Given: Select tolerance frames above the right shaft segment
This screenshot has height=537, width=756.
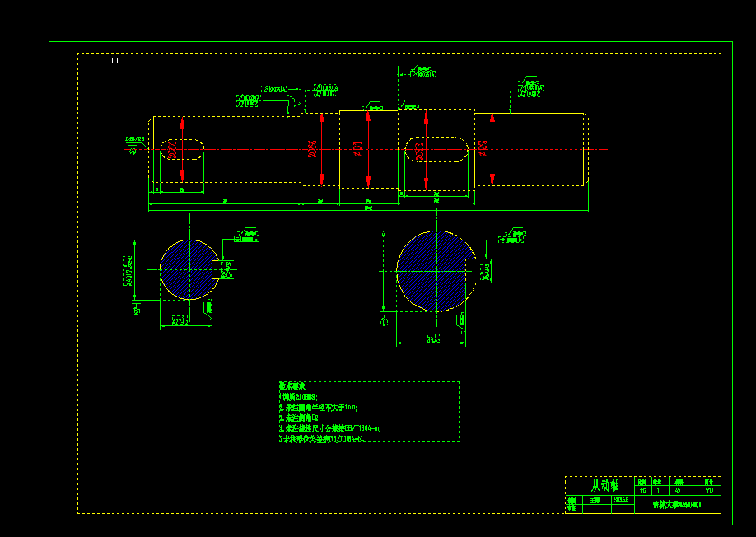Looking at the screenshot, I should point(530,91).
